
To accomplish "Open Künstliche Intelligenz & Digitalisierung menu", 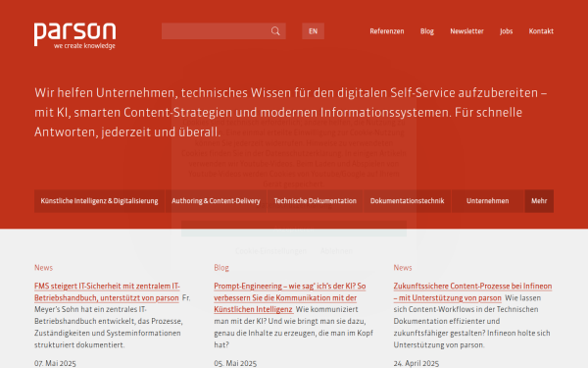I will [99, 201].
